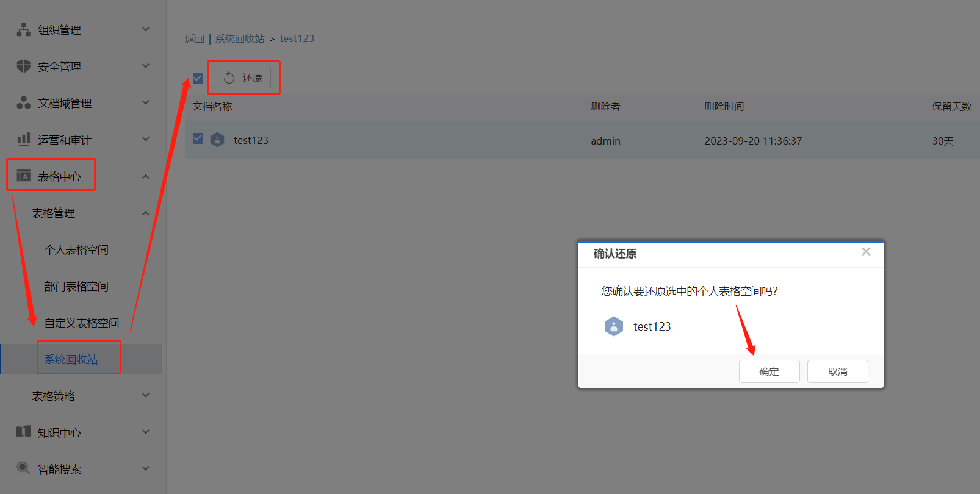Click the 保留天数 column header
The image size is (980, 494).
point(952,106)
